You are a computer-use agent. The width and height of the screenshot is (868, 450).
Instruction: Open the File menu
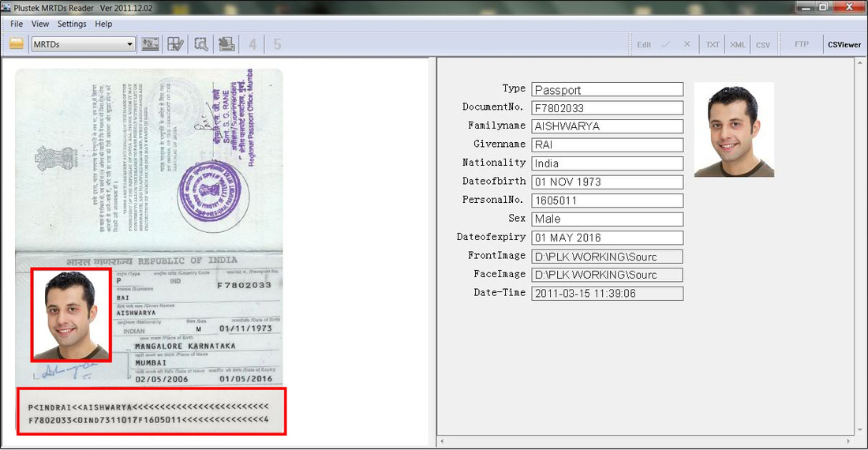[17, 24]
